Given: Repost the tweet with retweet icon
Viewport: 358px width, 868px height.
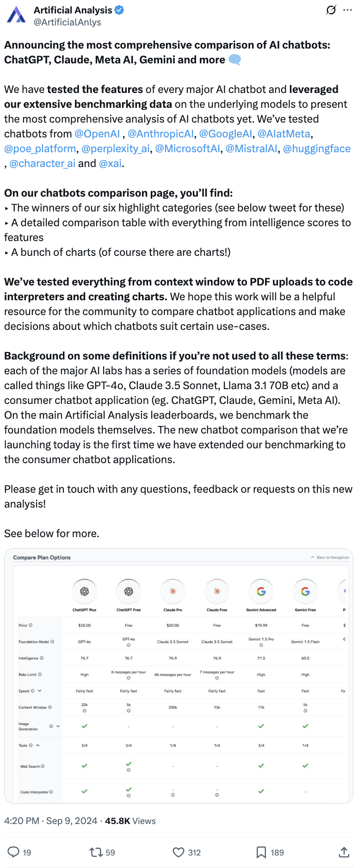Looking at the screenshot, I should coord(96,852).
